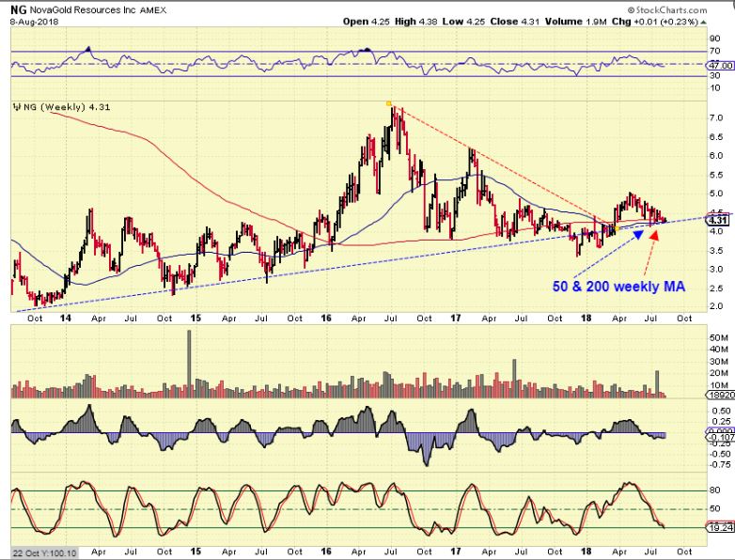
Task: Click the 22 Oct Y:100.10 cursor readout
Action: pyautogui.click(x=44, y=553)
